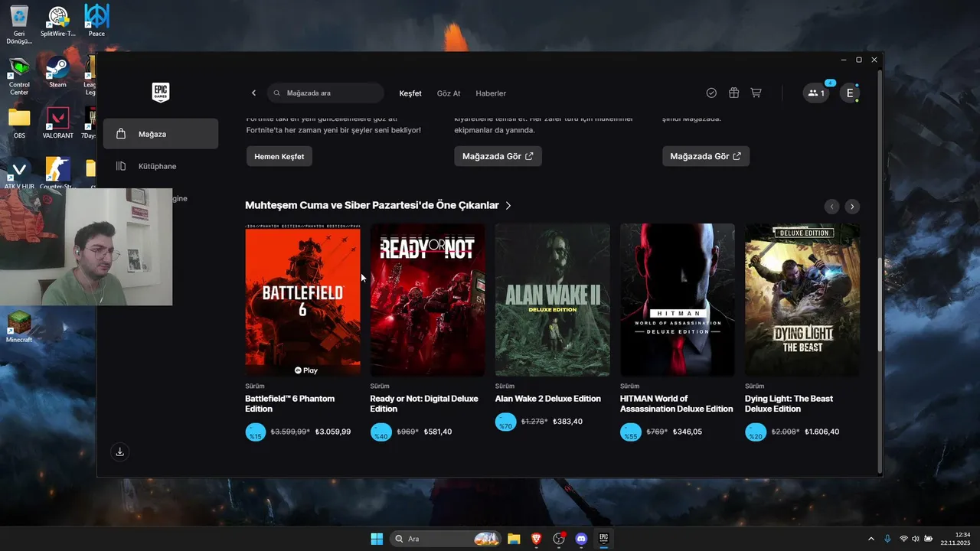Open Brave browser from taskbar
Image resolution: width=980 pixels, height=551 pixels.
(536, 539)
